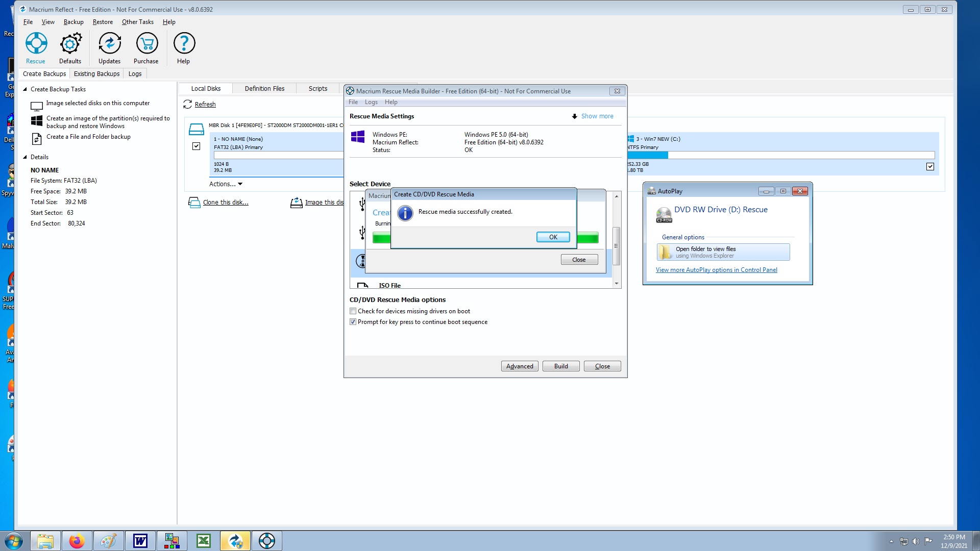Click the Open folder icon in AutoPlay
This screenshot has height=551, width=980.
coord(665,252)
